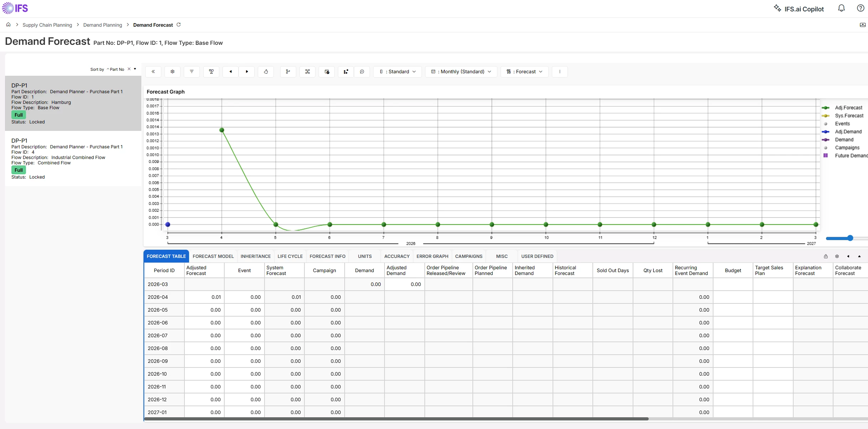This screenshot has width=868, height=429.
Task: Open the graph toolbar settings gear
Action: [172, 71]
